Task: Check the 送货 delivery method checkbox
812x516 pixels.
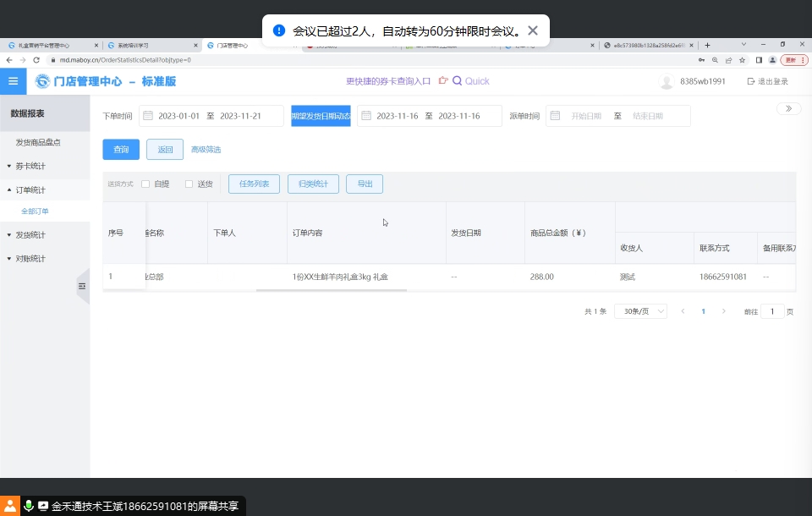Action: click(189, 184)
